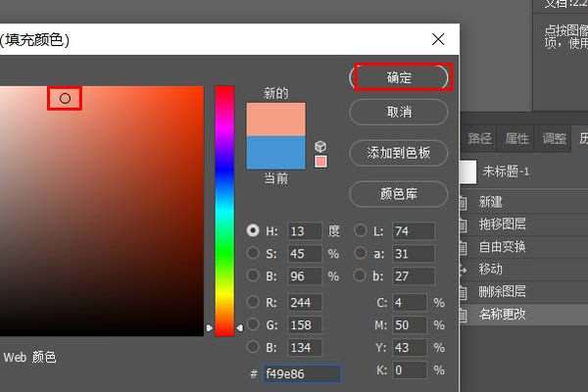Click the a field showing 31

[x=414, y=254]
